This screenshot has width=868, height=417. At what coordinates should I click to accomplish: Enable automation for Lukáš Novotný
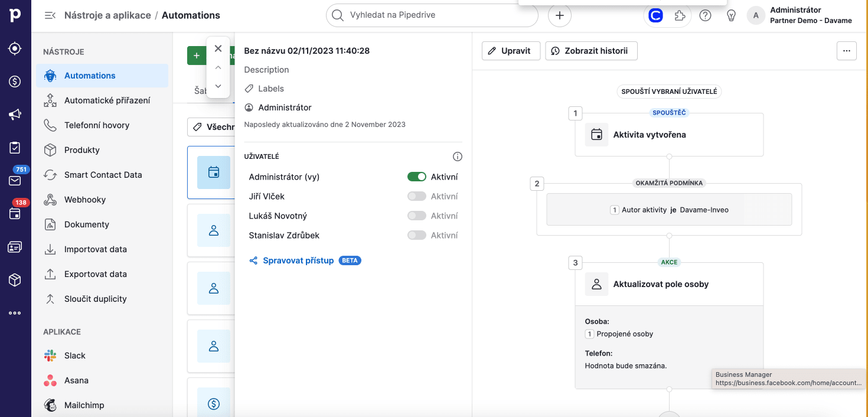point(417,216)
